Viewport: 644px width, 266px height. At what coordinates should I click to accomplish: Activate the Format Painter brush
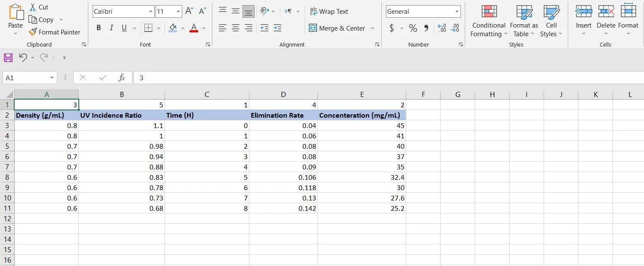(33, 32)
